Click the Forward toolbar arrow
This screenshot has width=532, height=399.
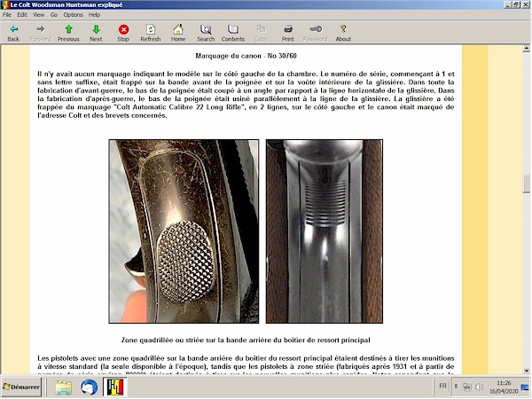[41, 33]
